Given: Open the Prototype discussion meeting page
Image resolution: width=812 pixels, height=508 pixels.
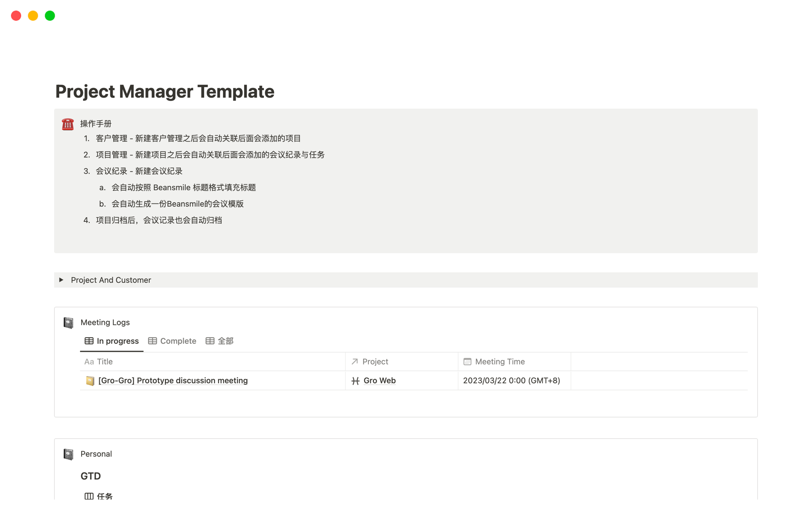Looking at the screenshot, I should click(x=173, y=381).
